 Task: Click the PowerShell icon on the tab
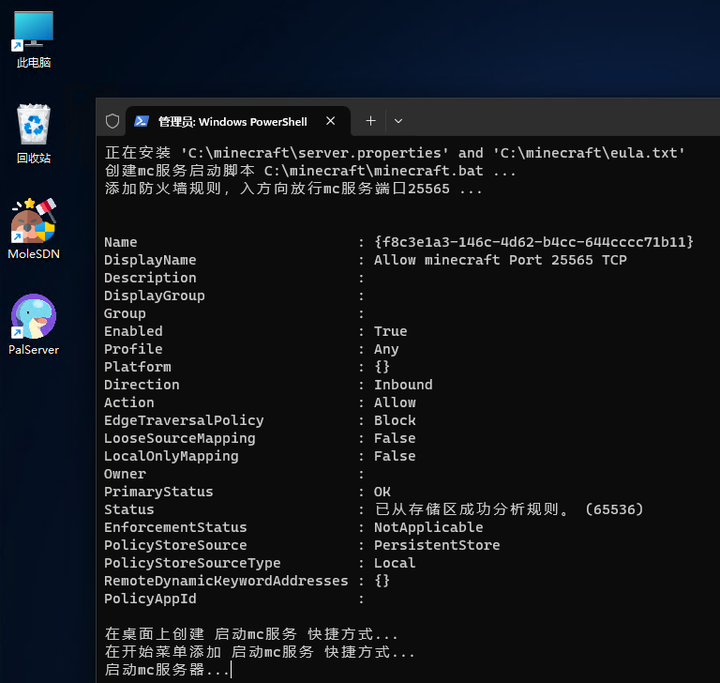[x=141, y=121]
